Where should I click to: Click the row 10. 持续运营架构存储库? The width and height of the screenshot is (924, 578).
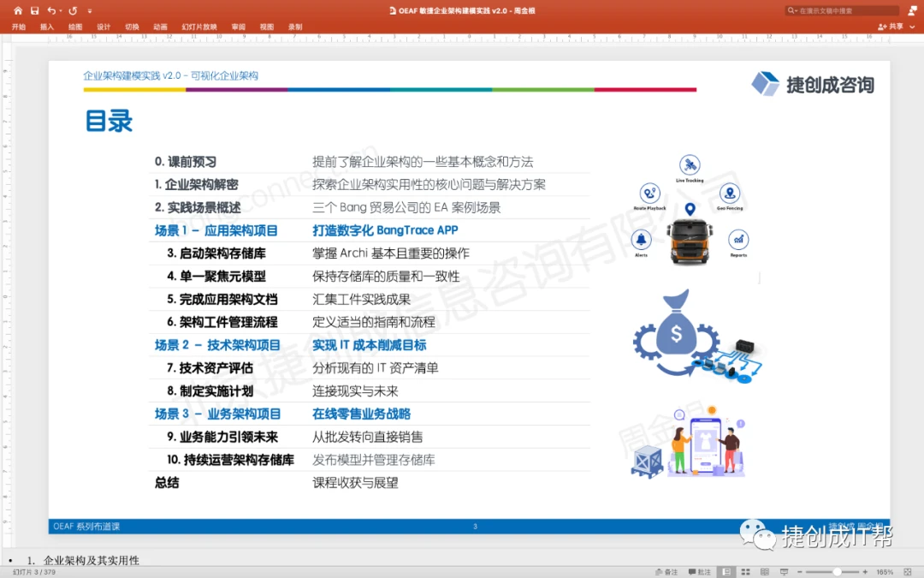pyautogui.click(x=370, y=460)
